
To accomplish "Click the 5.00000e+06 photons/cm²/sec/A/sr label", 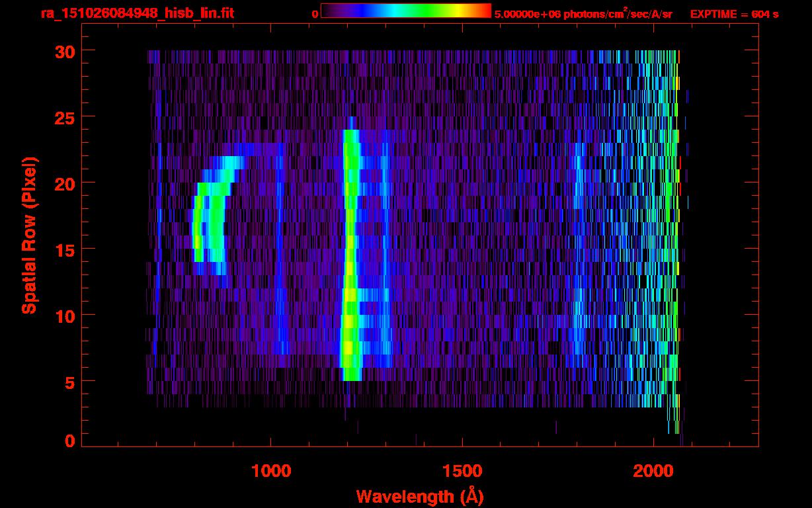I will 583,13.
